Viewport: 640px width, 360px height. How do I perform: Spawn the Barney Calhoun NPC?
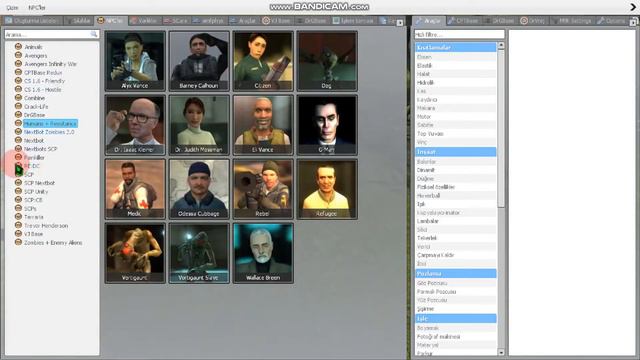pos(199,61)
